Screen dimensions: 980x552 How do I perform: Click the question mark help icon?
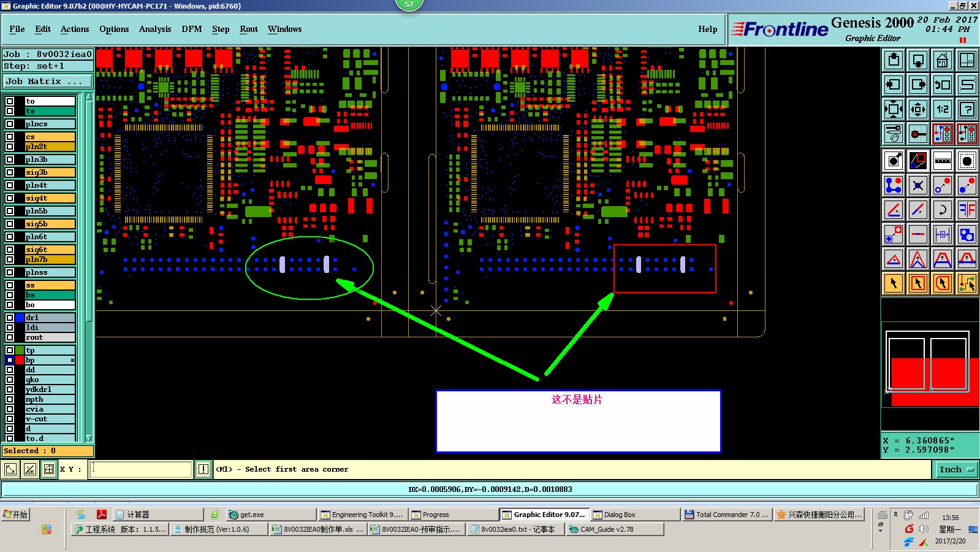pyautogui.click(x=967, y=109)
